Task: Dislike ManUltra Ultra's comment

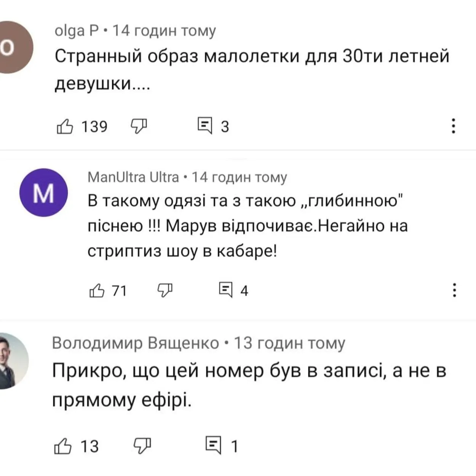Action: tap(165, 291)
